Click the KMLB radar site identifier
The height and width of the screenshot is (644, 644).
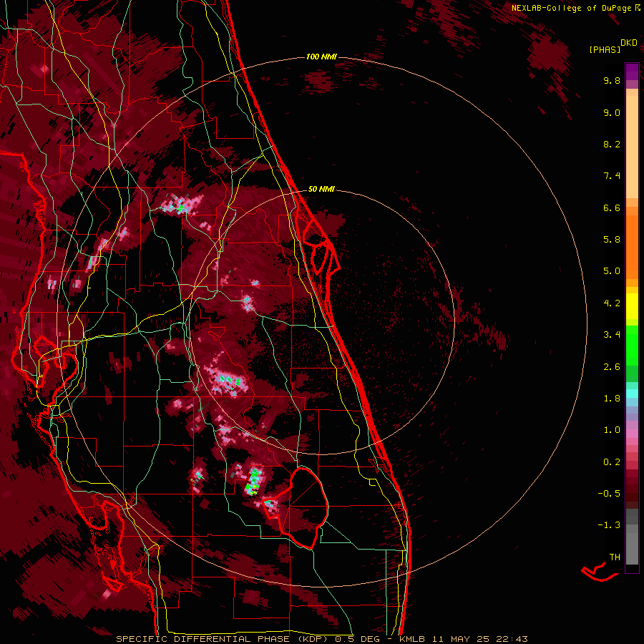pyautogui.click(x=411, y=639)
